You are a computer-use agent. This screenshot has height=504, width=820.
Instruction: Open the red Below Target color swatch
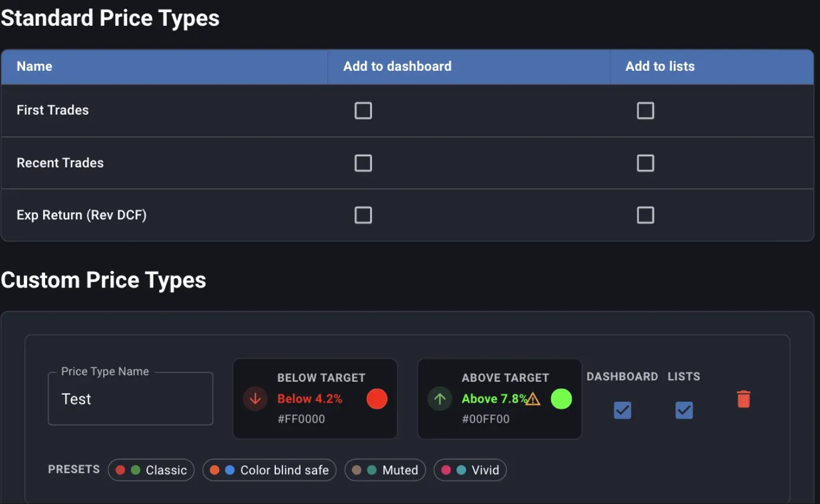[x=377, y=399]
